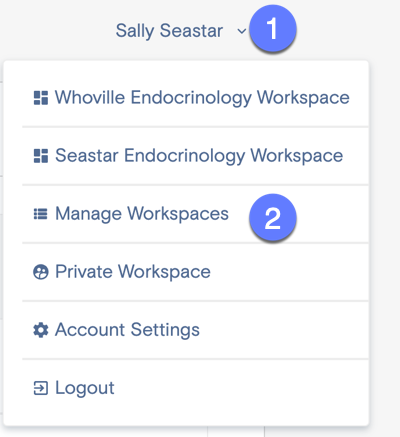Click the Account Settings gear icon
400x437 pixels.
click(41, 330)
